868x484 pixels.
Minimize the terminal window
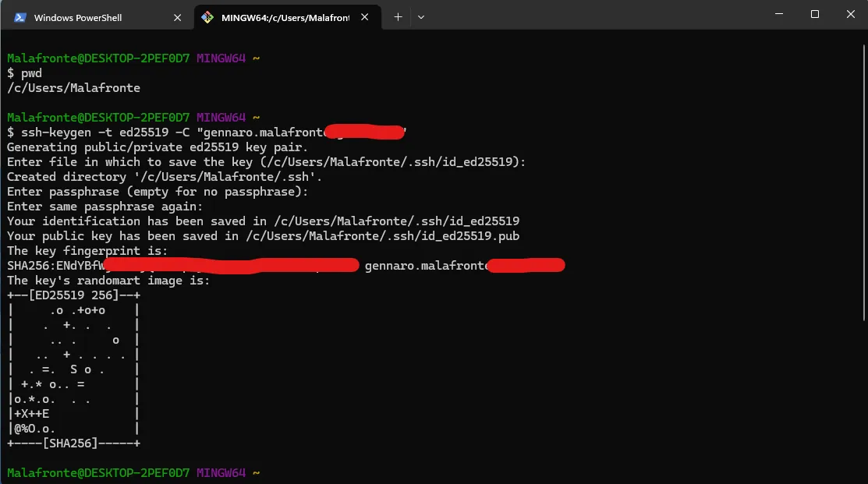(x=779, y=14)
